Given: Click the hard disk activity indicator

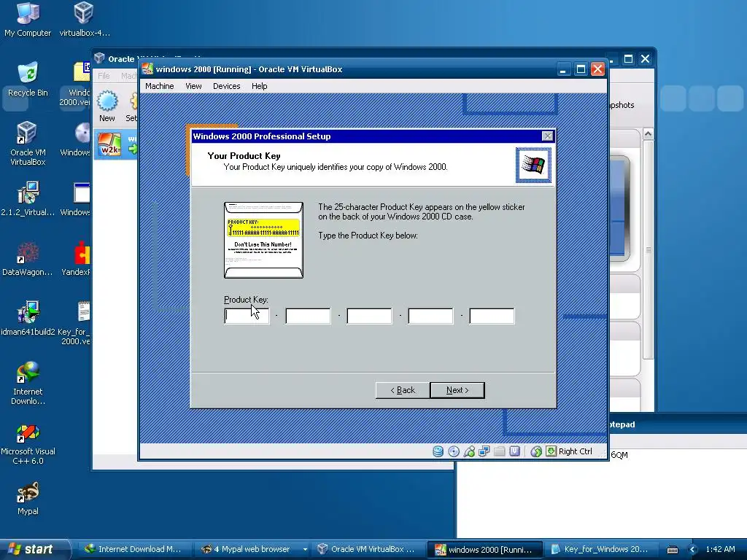Looking at the screenshot, I should [x=438, y=451].
